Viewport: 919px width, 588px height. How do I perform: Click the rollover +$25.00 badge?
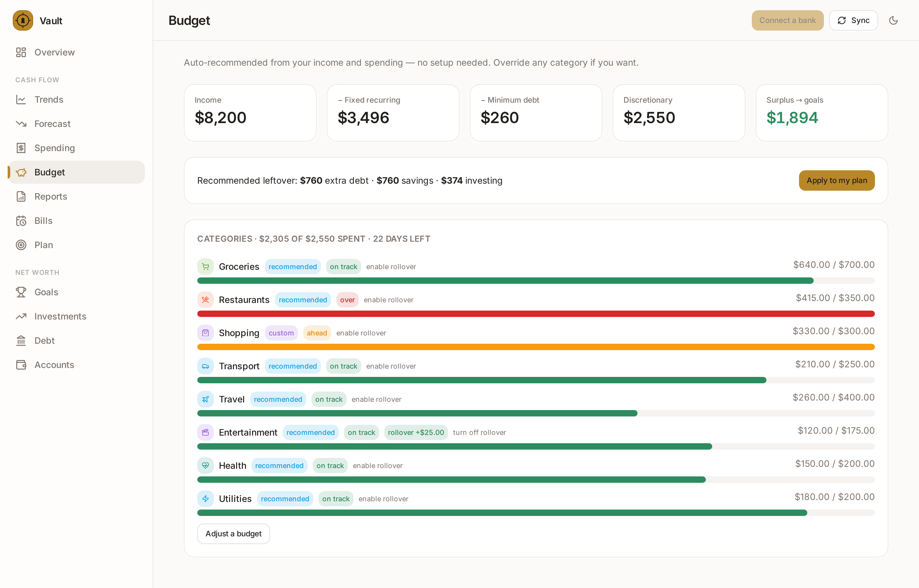pos(416,433)
